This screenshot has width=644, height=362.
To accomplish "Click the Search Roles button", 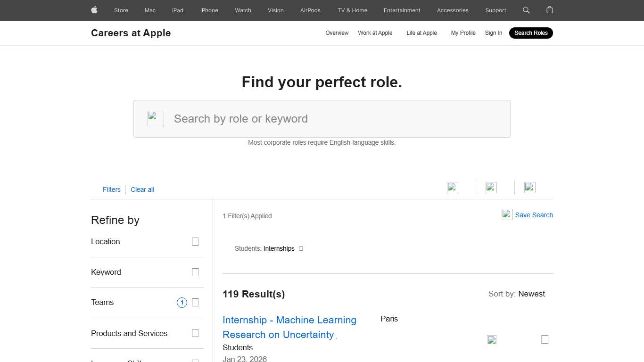I will click(x=531, y=33).
